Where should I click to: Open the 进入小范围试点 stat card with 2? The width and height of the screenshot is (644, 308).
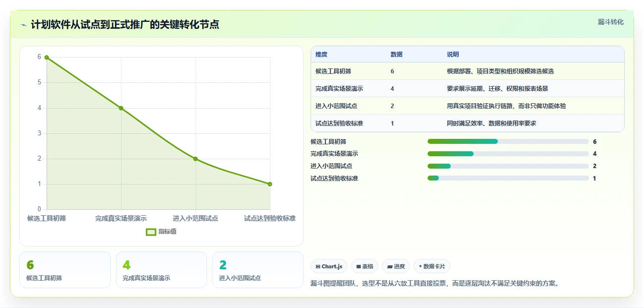(258, 270)
